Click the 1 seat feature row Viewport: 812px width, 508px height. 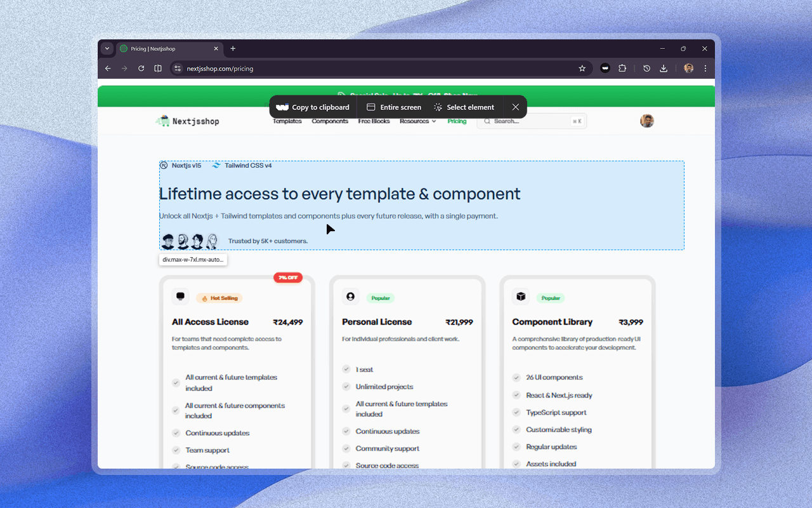tap(358, 369)
